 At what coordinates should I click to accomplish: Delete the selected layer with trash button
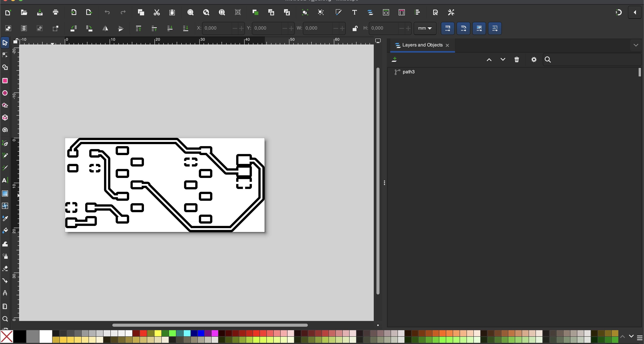click(x=517, y=60)
